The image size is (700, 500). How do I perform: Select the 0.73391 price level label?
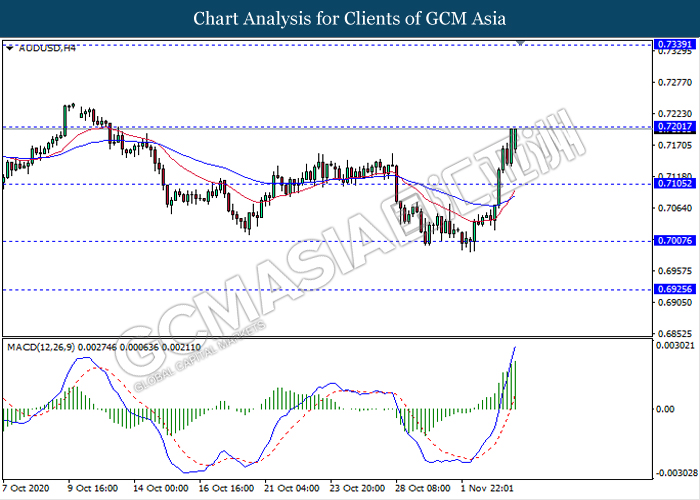[675, 45]
